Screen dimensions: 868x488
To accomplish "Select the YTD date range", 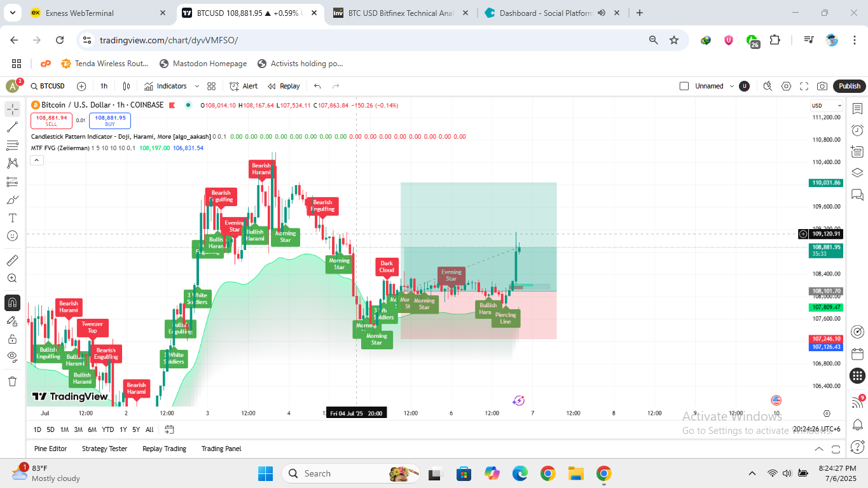I will click(108, 429).
